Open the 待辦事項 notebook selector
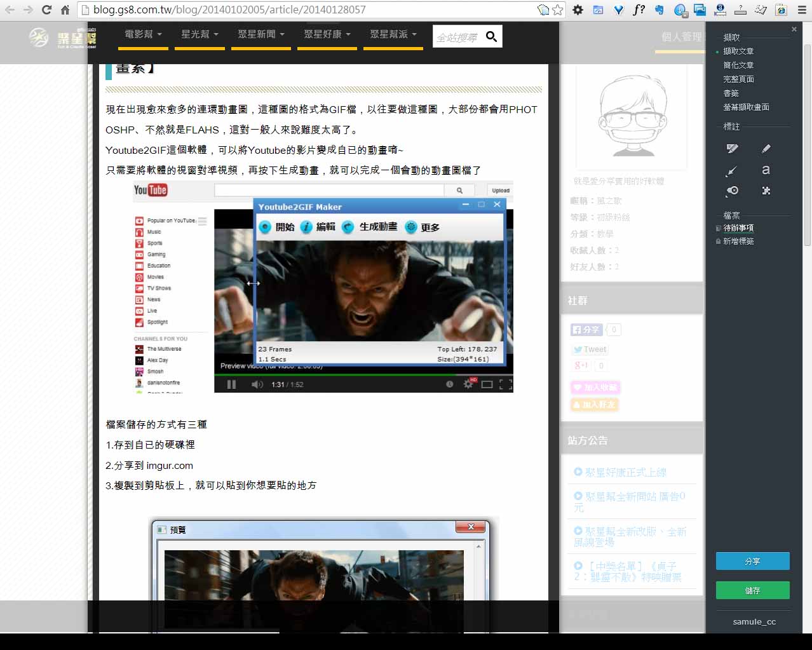 point(738,228)
